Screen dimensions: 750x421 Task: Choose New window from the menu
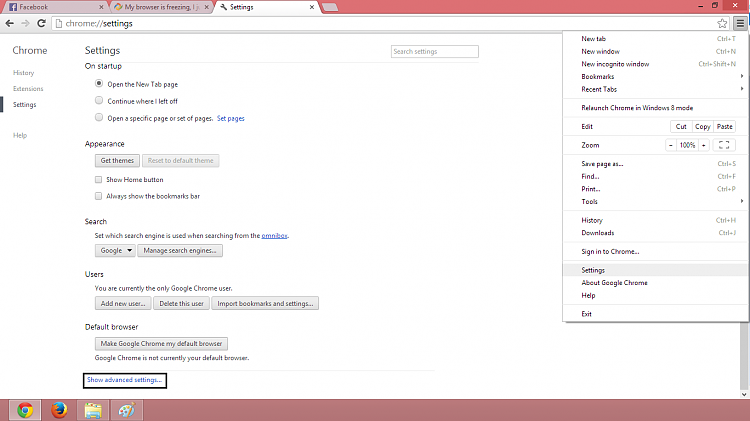656,51
